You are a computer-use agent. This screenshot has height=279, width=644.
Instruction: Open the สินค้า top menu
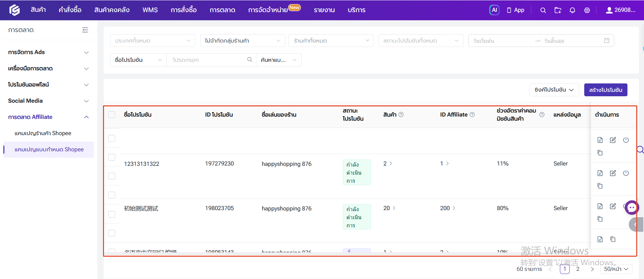coord(38,10)
